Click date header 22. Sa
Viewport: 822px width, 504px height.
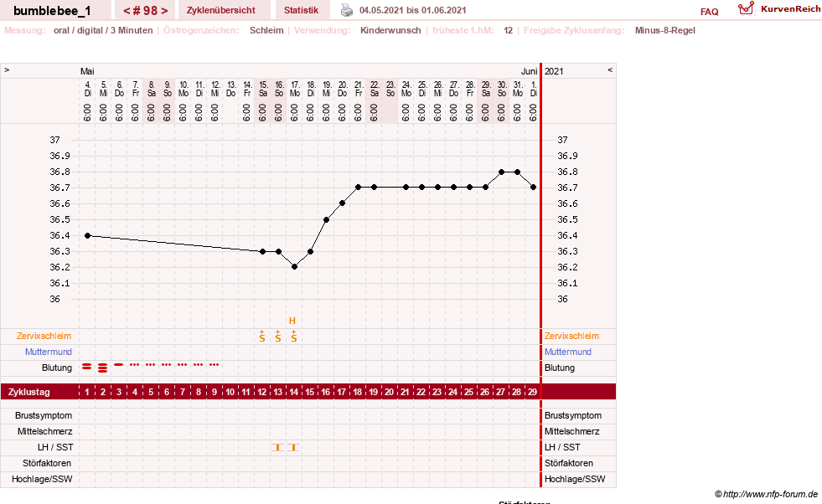pos(375,89)
